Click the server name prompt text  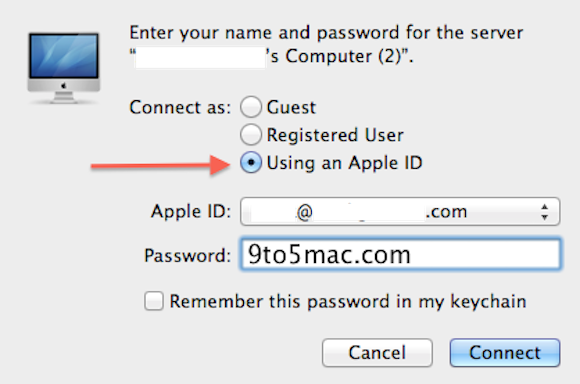click(326, 44)
